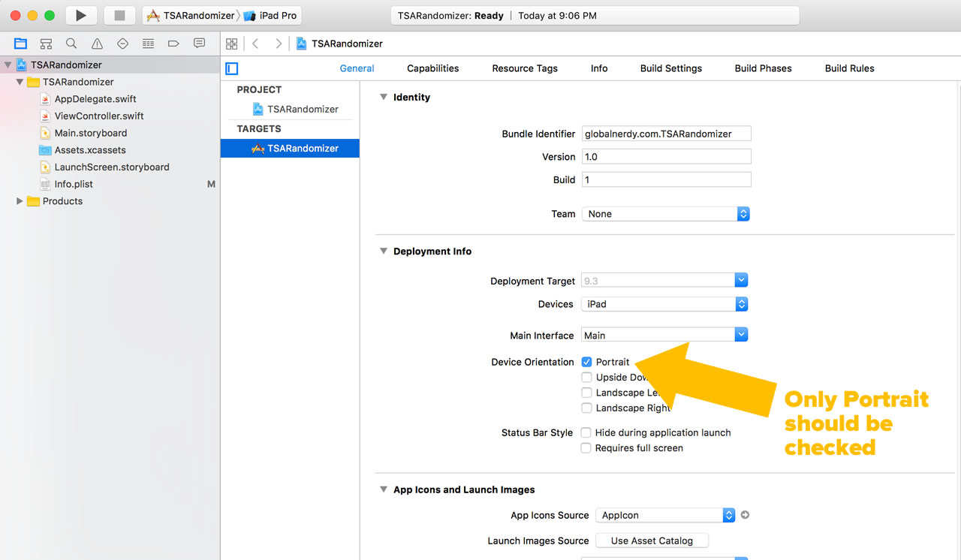Open Main.storyboard in navigator
Screen dimensions: 961x560
coord(91,133)
